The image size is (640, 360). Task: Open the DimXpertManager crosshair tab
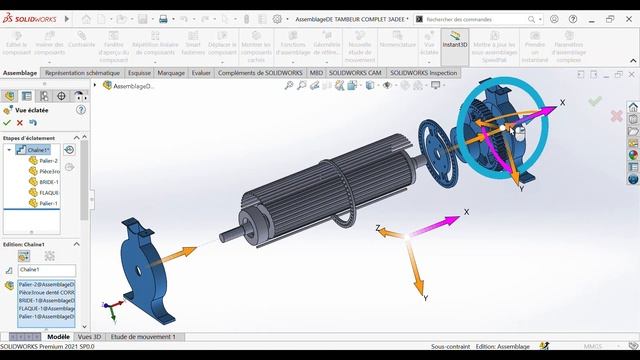pos(61,96)
